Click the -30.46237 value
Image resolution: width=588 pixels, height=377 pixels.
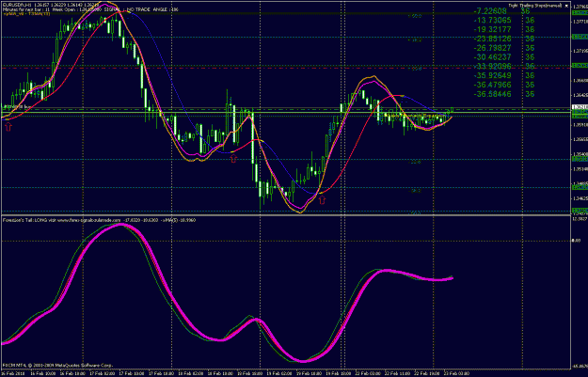[x=492, y=57]
